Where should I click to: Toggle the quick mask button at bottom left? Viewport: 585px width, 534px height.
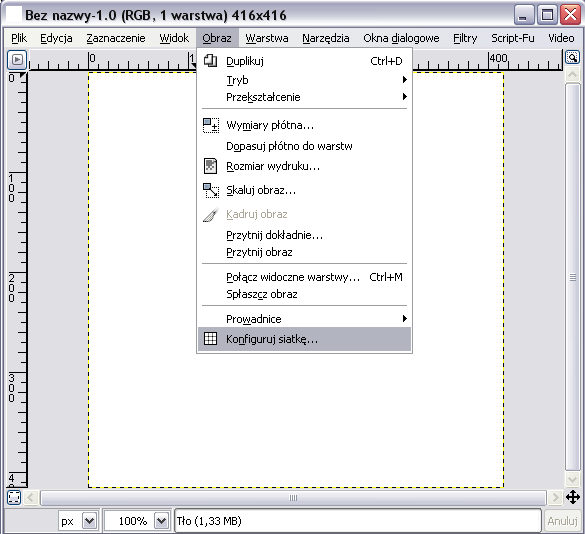(14, 498)
